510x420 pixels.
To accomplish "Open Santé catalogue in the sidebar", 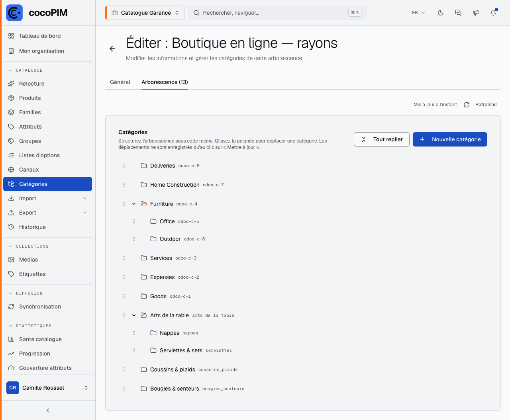I will [x=48, y=339].
